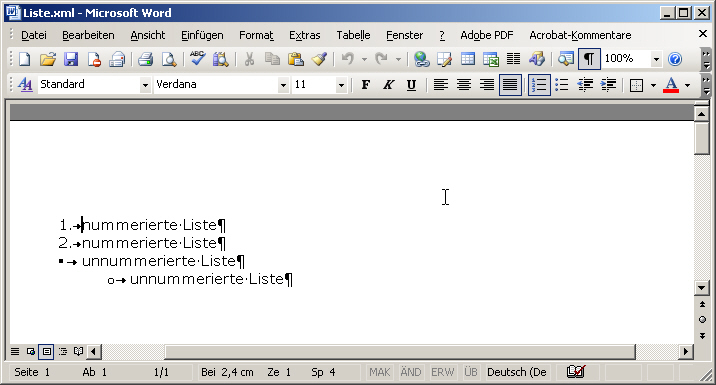
Task: Click the Increase Indent icon
Action: point(608,84)
